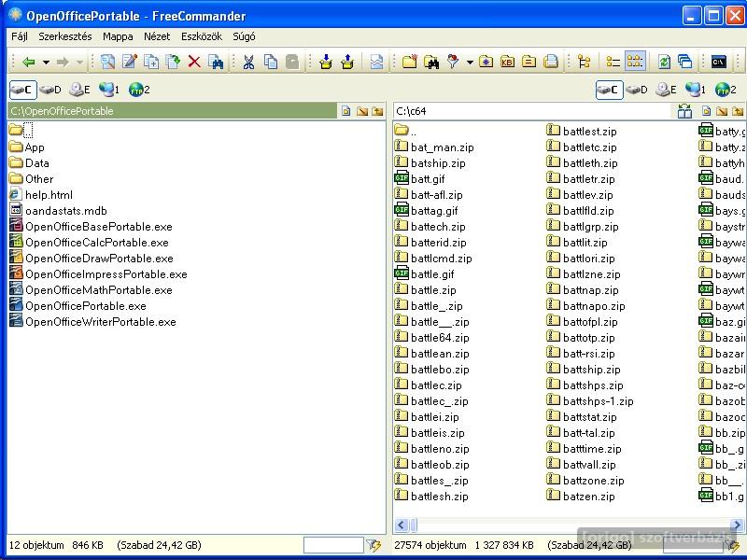Select bat_man.zip in right panel
Image resolution: width=747 pixels, height=560 pixels.
(434, 147)
